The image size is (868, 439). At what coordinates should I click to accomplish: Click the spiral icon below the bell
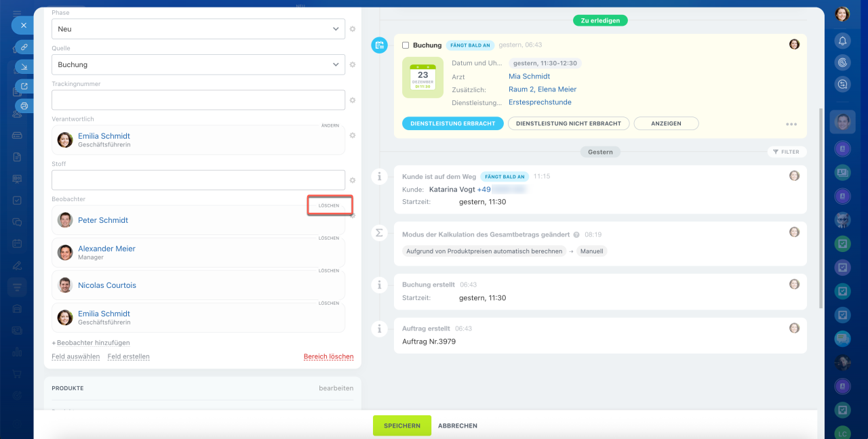point(842,62)
